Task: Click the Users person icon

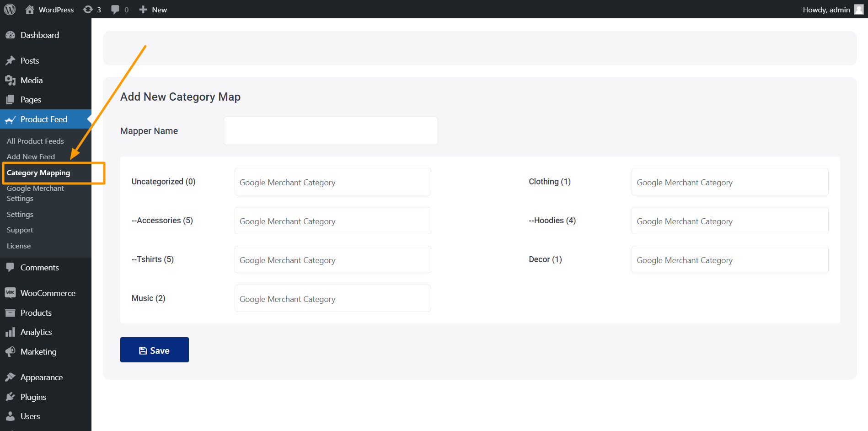Action: 10,416
